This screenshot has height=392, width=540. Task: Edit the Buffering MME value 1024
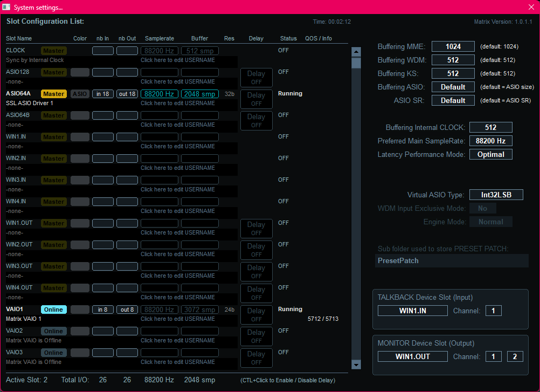point(453,46)
